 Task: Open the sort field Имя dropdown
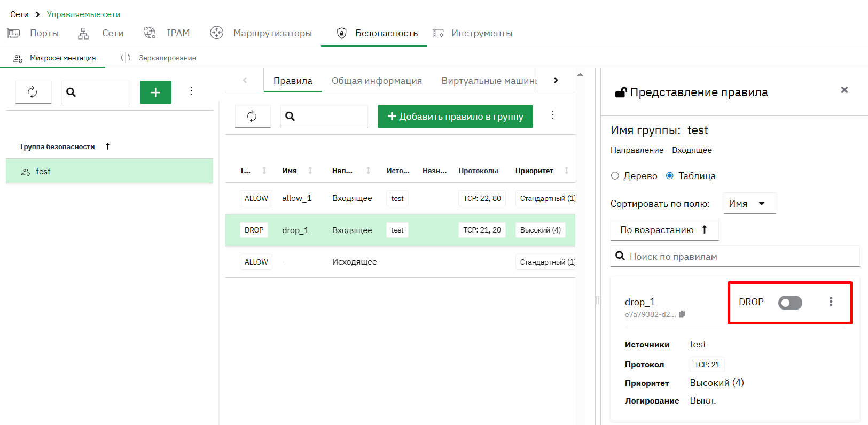pos(749,204)
